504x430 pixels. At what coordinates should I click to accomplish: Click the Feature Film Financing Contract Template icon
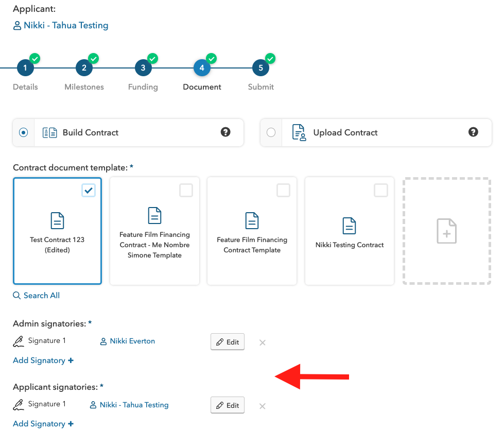[x=252, y=220]
